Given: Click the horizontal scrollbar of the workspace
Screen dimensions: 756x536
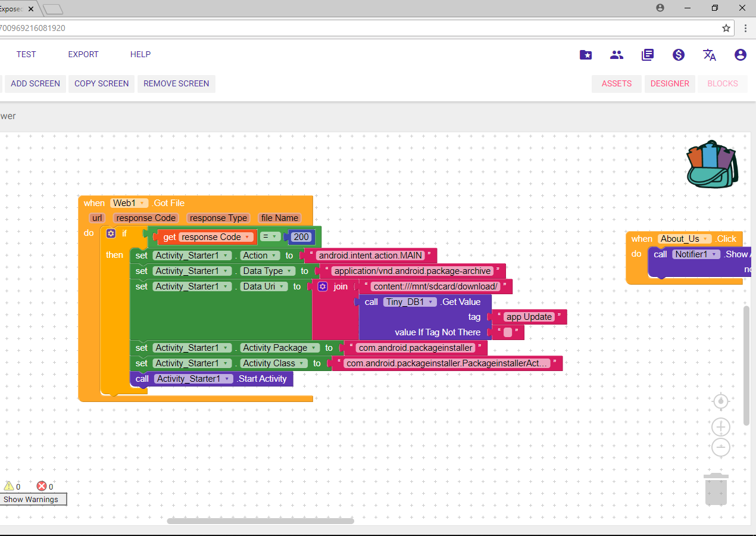Looking at the screenshot, I should click(x=260, y=521).
